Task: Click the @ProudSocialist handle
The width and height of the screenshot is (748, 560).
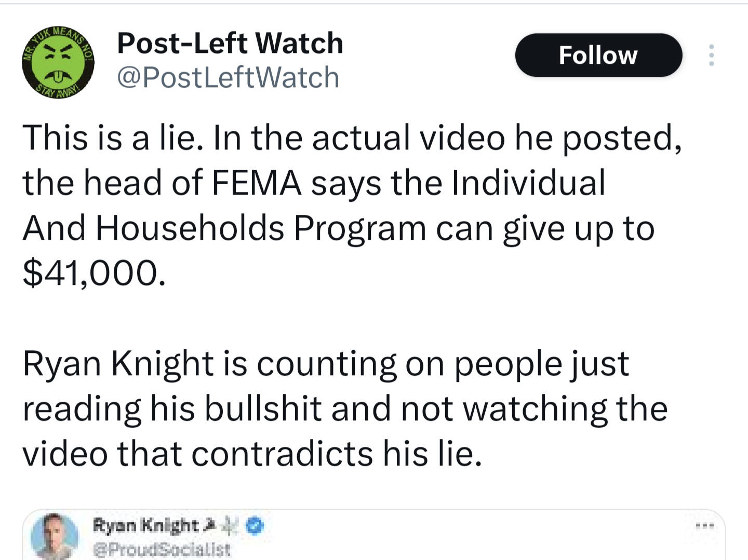Action: (162, 549)
